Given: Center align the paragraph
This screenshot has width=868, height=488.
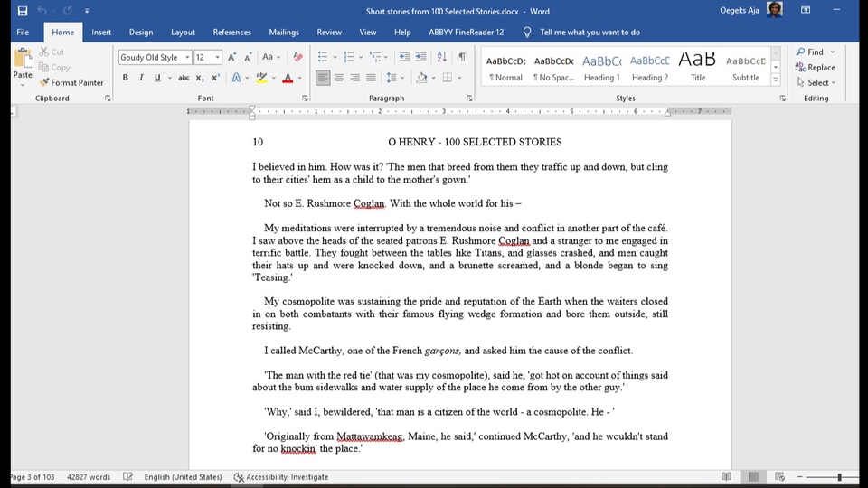Looking at the screenshot, I should (339, 78).
